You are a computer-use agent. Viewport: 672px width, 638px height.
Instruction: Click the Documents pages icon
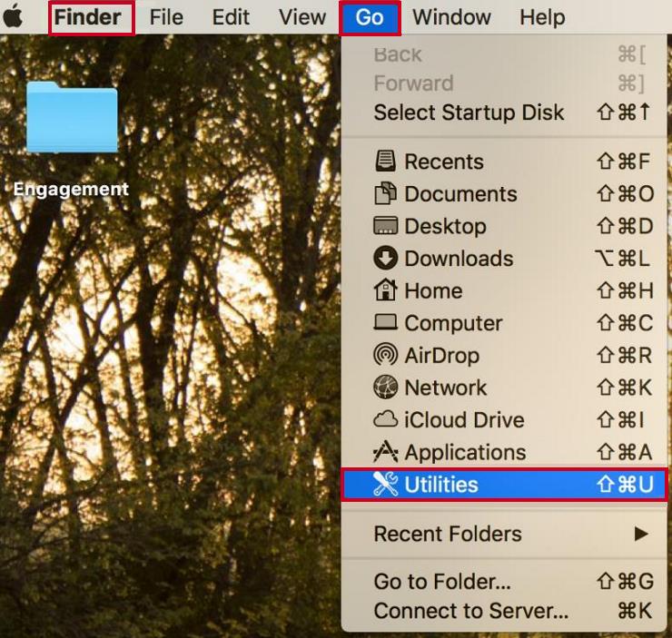385,193
